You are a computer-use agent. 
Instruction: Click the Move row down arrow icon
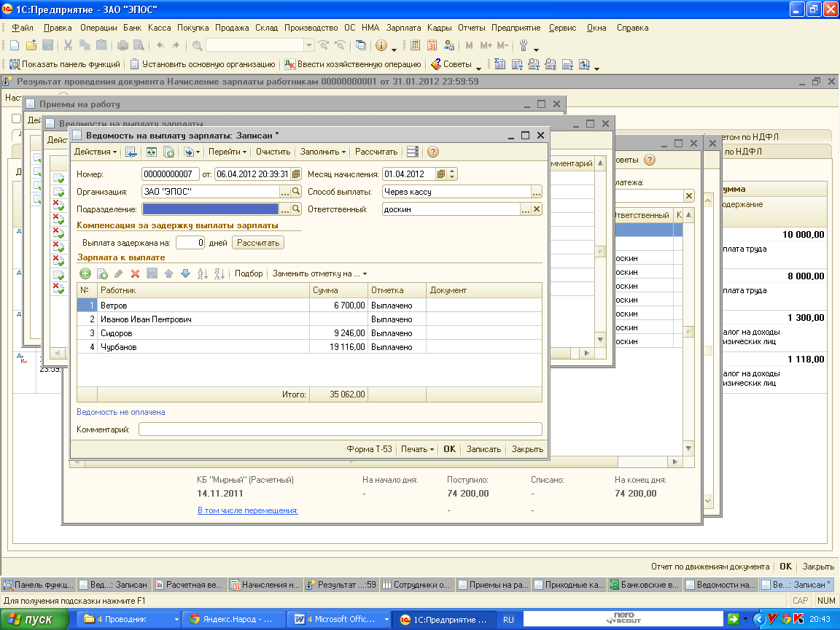point(185,273)
